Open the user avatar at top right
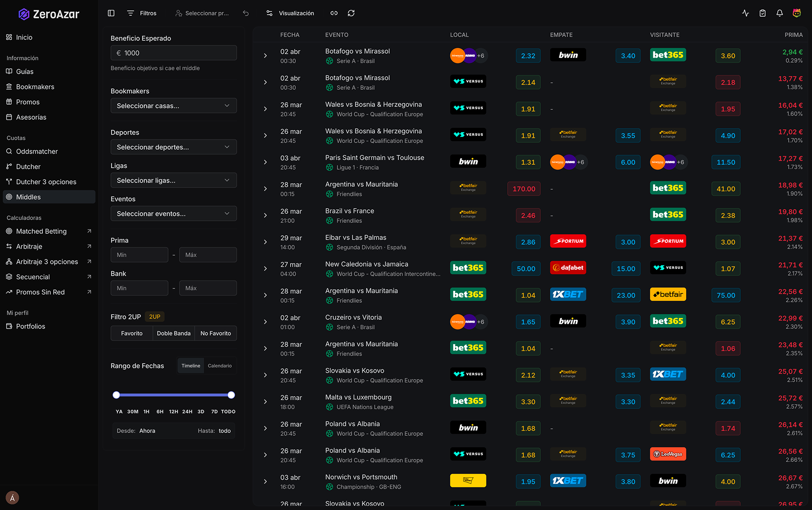812x510 pixels. point(796,13)
